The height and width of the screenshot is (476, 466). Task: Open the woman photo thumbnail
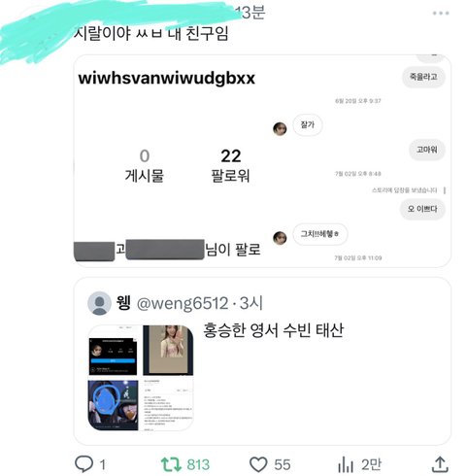coord(168,351)
